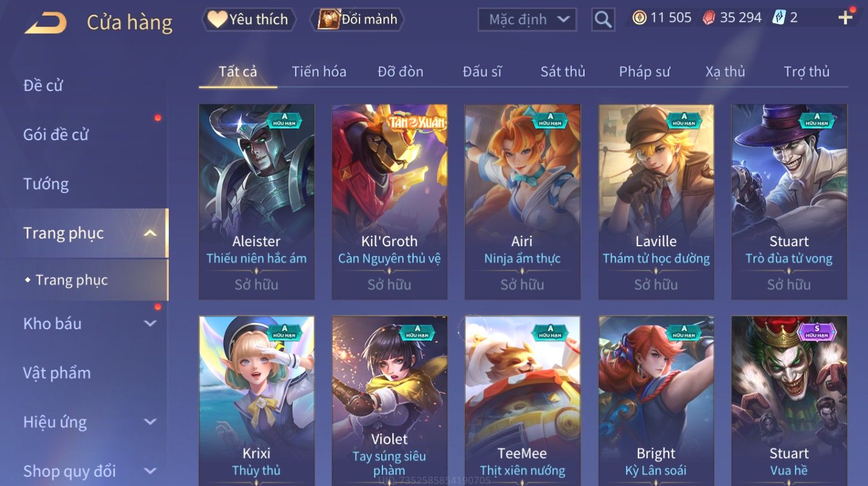
Task: Switch to the Sát thủ tab
Action: 563,71
